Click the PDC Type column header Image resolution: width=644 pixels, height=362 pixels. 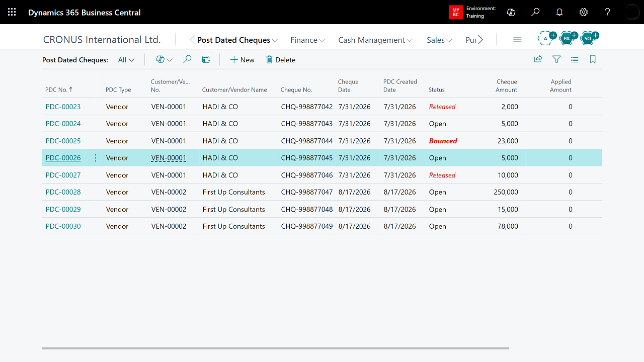pos(118,89)
